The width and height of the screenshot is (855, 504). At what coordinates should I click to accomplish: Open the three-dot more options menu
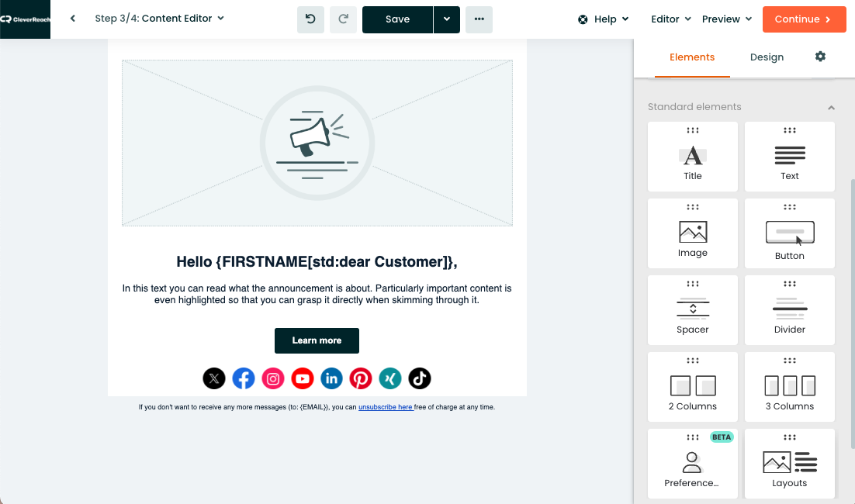pos(479,19)
